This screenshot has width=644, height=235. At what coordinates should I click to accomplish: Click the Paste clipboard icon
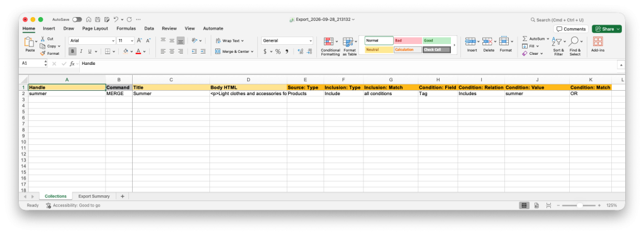click(29, 42)
